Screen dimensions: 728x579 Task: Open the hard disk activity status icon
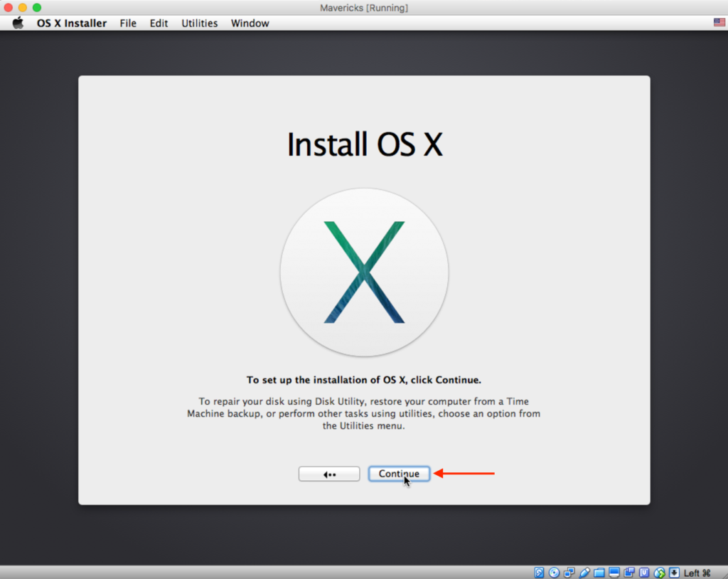pyautogui.click(x=540, y=572)
